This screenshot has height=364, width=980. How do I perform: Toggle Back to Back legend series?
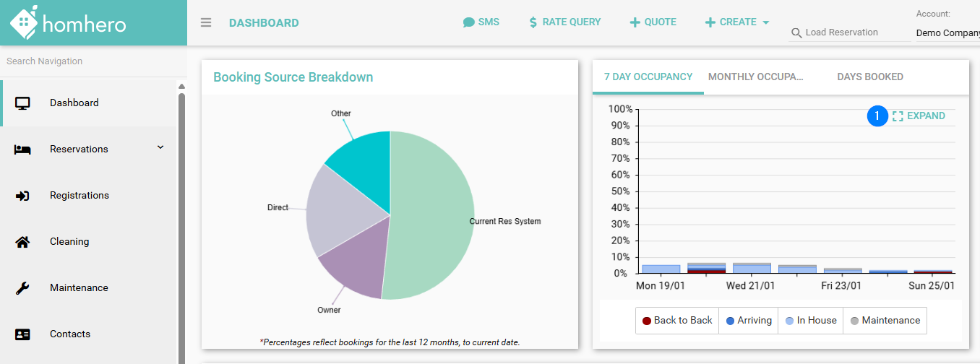(x=677, y=321)
